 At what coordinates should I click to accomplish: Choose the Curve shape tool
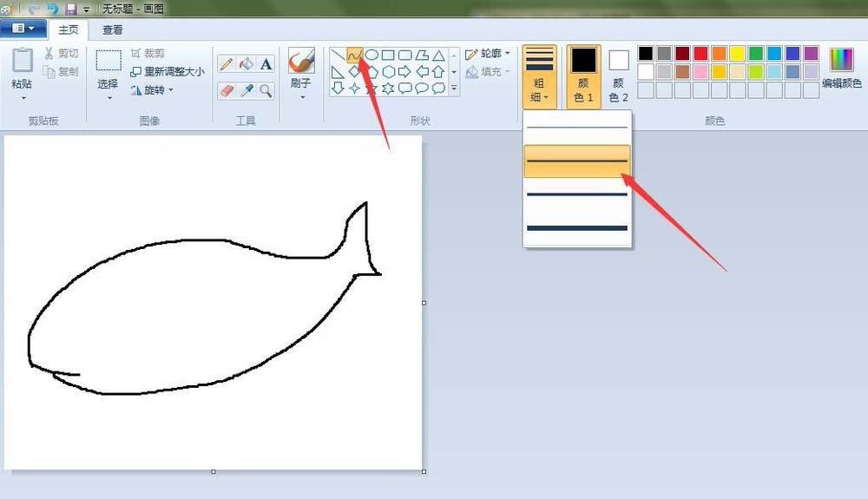(x=354, y=55)
